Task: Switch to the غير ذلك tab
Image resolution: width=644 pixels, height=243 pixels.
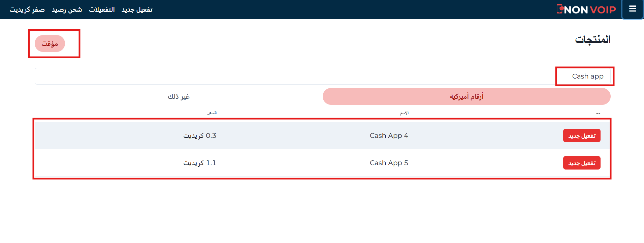Action: point(179,96)
